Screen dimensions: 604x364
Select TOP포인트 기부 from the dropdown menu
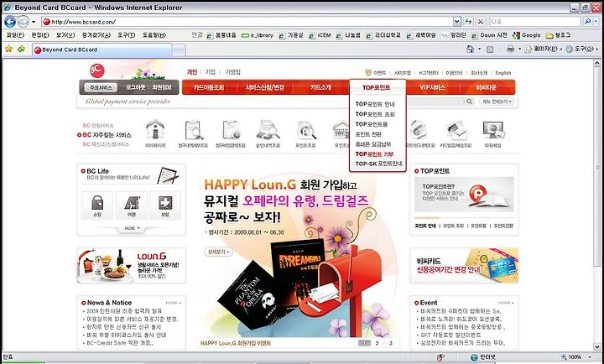pyautogui.click(x=374, y=154)
